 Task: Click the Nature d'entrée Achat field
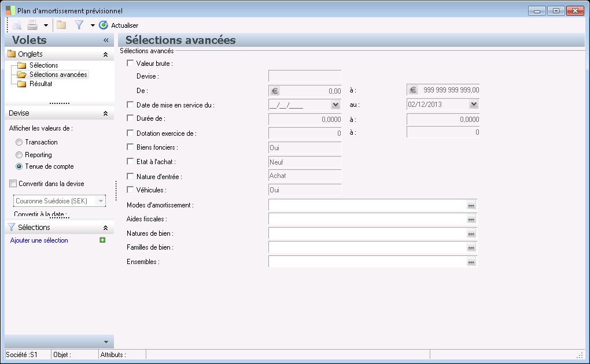(305, 176)
